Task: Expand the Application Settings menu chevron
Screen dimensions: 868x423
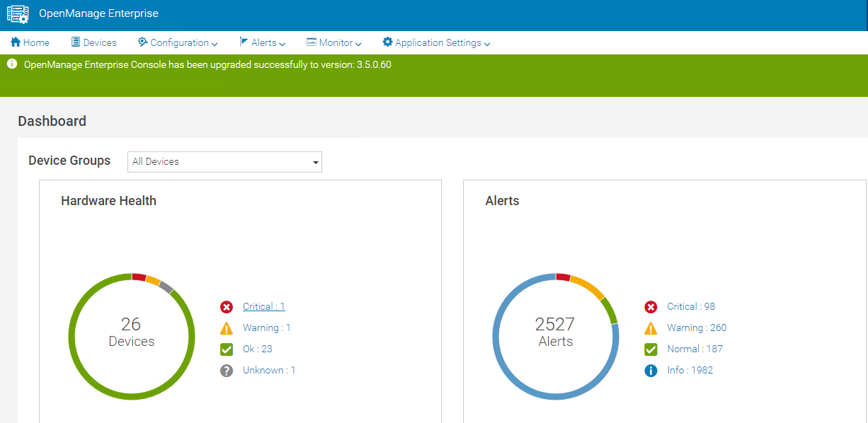Action: pyautogui.click(x=487, y=44)
